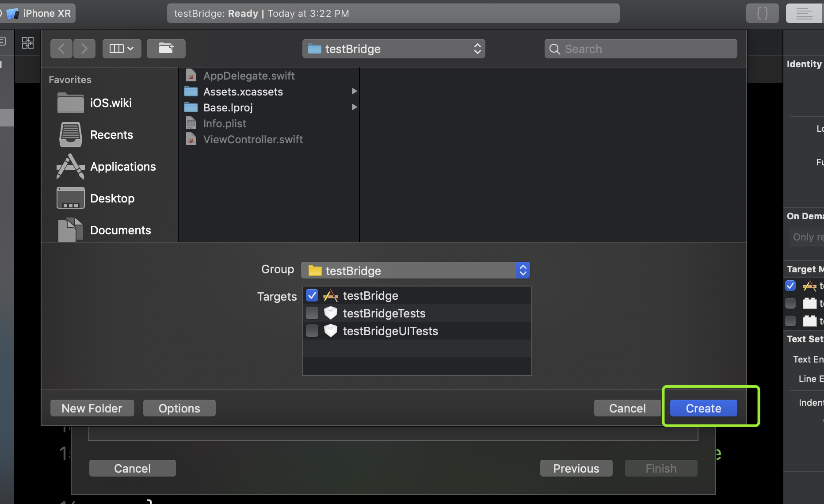
Task: Click the iPhone XR destination selector
Action: click(x=39, y=13)
